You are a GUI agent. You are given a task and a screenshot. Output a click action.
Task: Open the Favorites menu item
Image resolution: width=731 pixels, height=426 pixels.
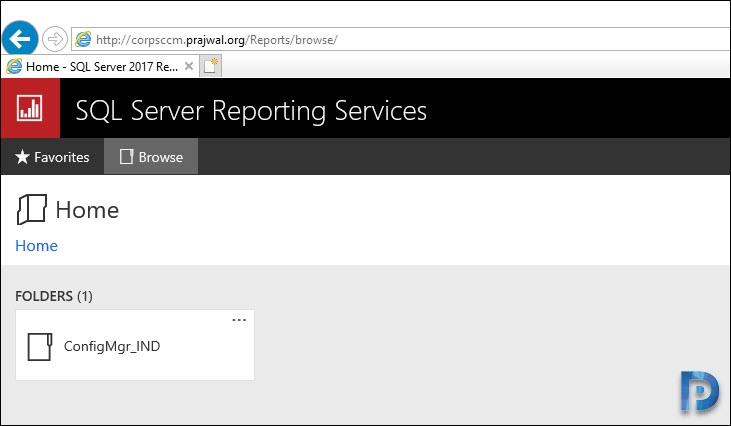[x=52, y=157]
